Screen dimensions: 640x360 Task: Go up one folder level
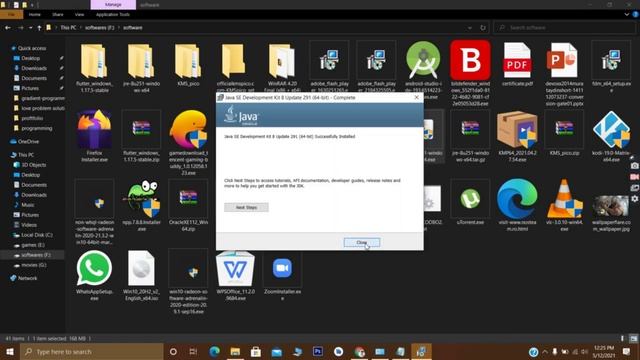tap(39, 28)
